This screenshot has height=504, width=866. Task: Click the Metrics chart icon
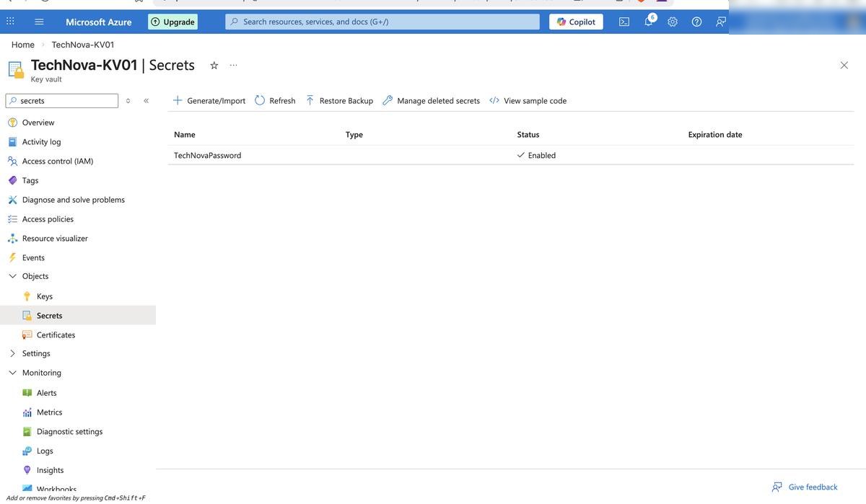[x=27, y=412]
